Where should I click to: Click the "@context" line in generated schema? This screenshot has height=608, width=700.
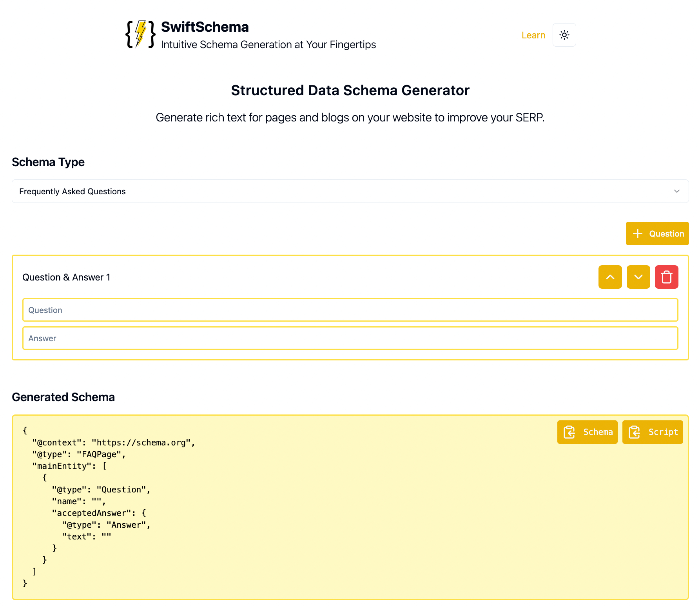[x=114, y=443]
